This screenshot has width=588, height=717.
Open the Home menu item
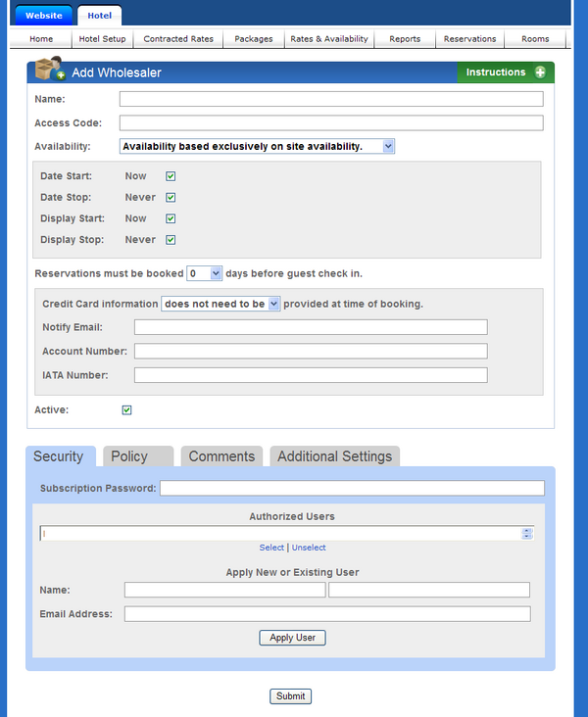pyautogui.click(x=41, y=39)
